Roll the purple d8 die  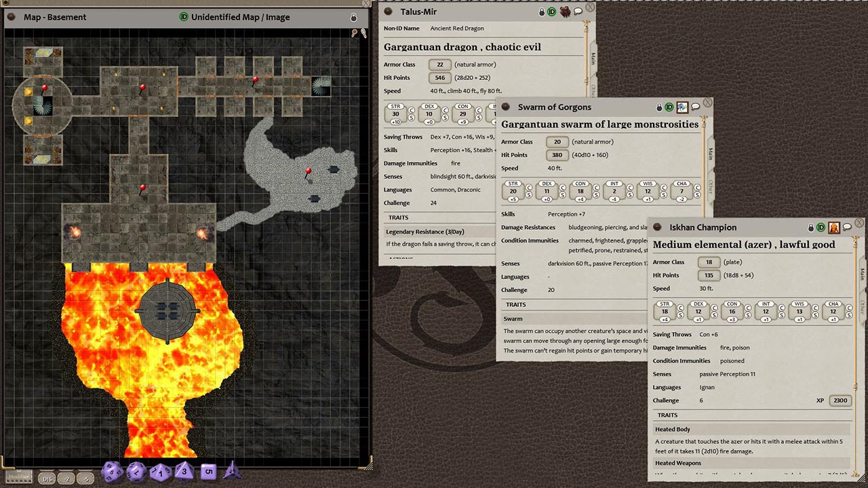(x=184, y=471)
